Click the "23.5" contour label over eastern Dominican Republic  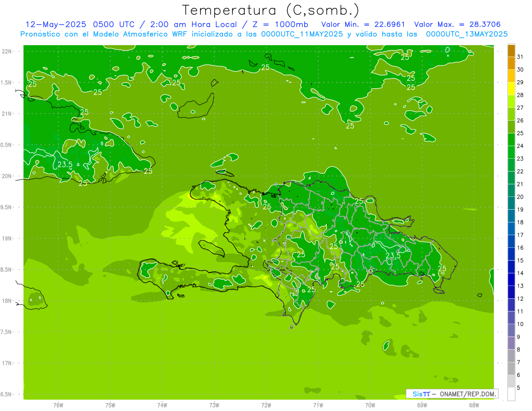tap(393, 255)
